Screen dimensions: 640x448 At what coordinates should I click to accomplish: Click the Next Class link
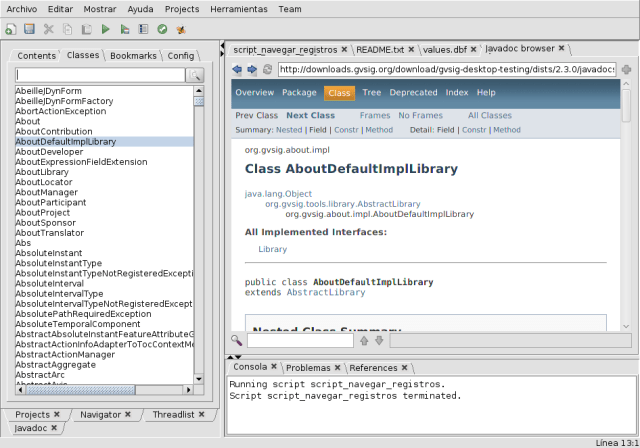[x=311, y=116]
